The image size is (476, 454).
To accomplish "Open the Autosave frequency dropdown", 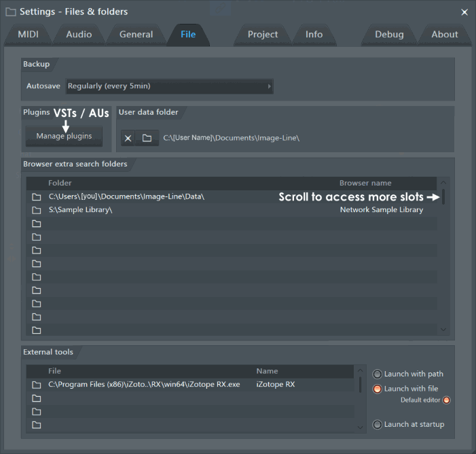I will click(170, 86).
